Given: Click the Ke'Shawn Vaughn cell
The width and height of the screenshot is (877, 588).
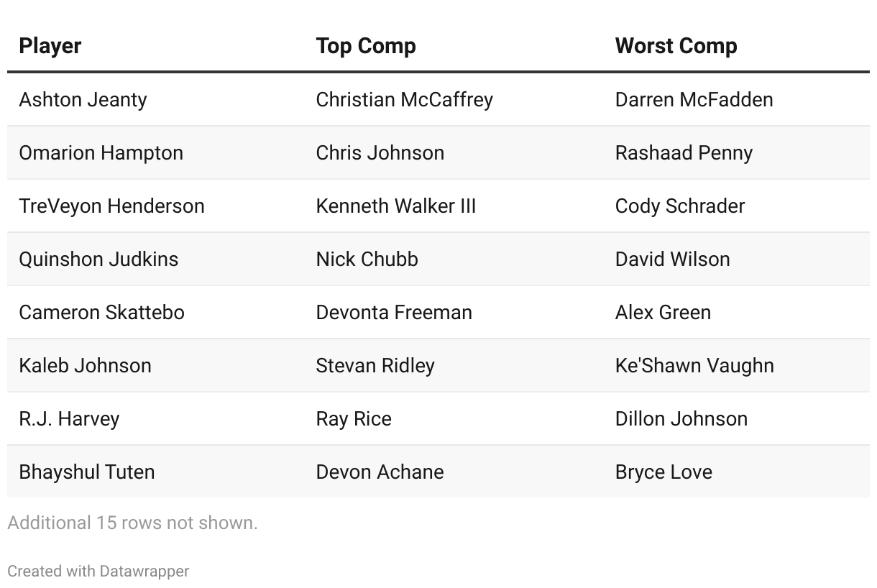Looking at the screenshot, I should 695,366.
